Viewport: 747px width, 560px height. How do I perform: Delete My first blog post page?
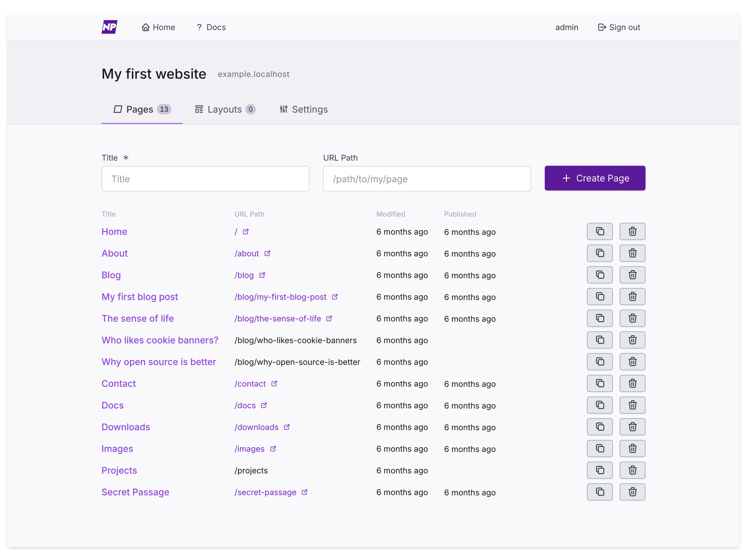(x=632, y=297)
